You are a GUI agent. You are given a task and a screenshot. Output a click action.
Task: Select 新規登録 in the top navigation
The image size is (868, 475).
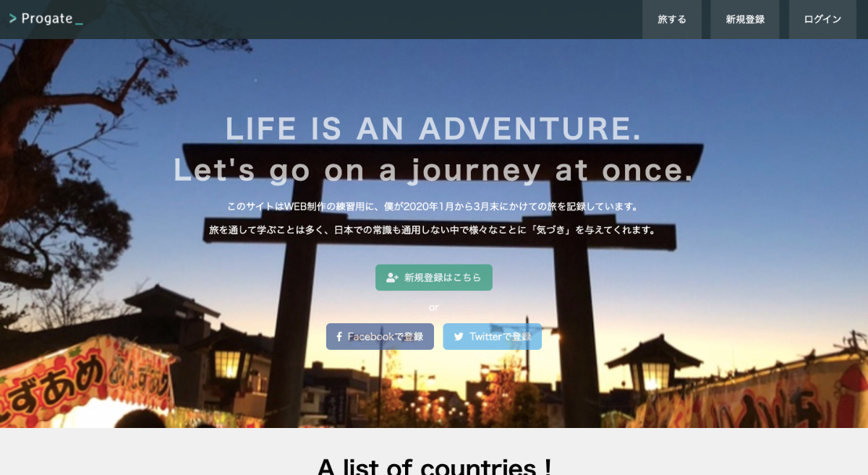[x=745, y=20]
